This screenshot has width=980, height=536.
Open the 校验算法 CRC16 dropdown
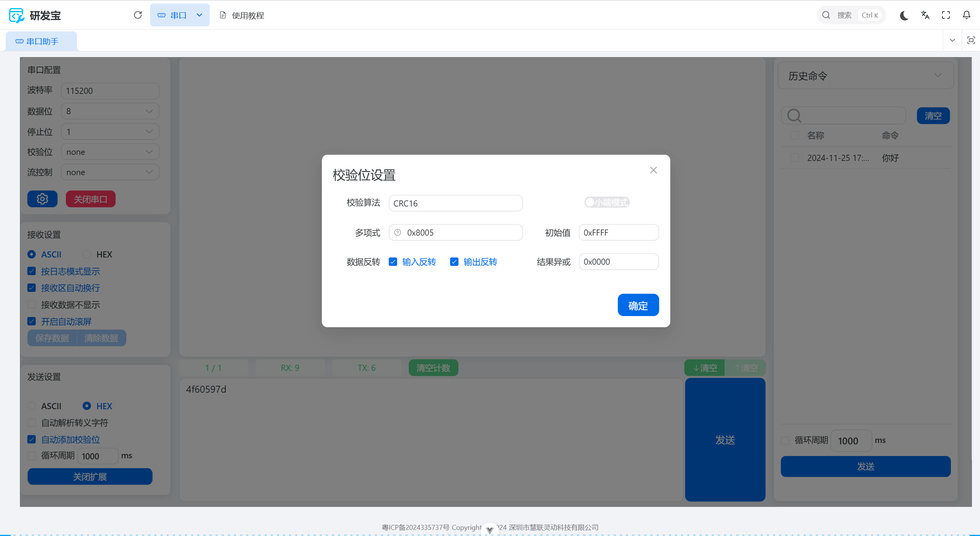pyautogui.click(x=456, y=203)
